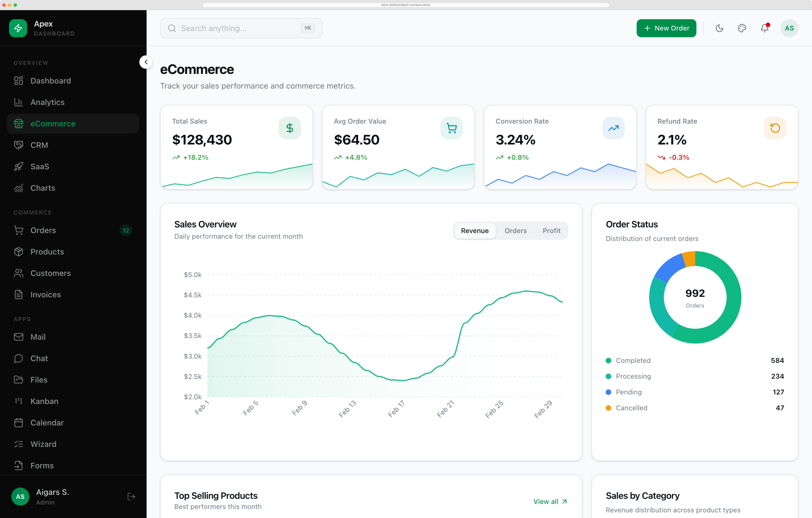This screenshot has width=812, height=518.
Task: Click the Cancelled count 47
Action: (x=780, y=408)
